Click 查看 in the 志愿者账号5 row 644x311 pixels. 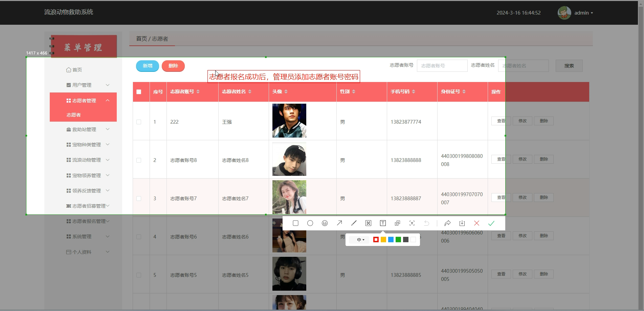pyautogui.click(x=501, y=274)
